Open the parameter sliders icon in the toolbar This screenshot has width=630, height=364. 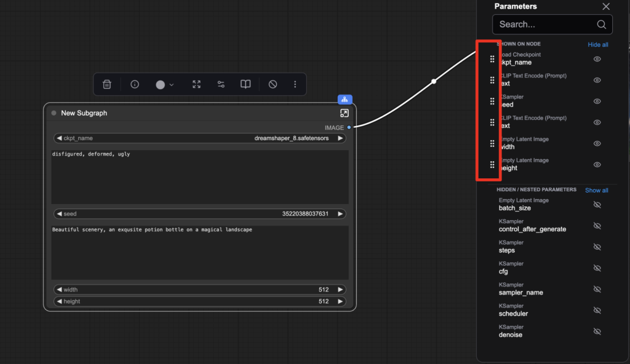pyautogui.click(x=221, y=84)
